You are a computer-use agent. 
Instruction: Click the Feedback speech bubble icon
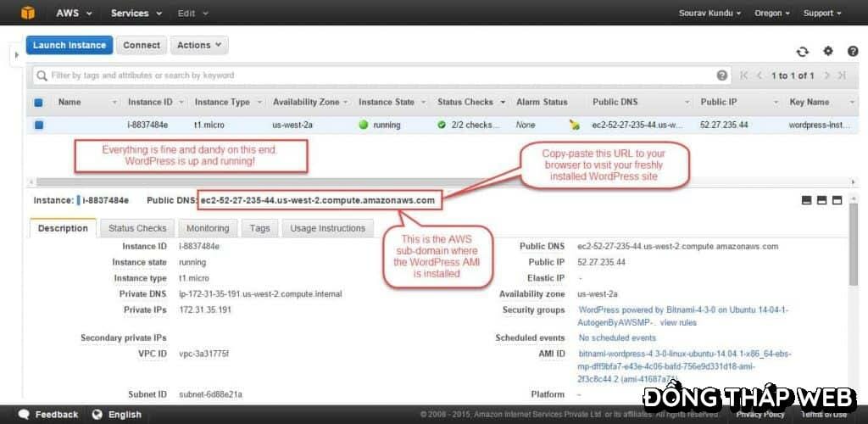pyautogui.click(x=24, y=415)
